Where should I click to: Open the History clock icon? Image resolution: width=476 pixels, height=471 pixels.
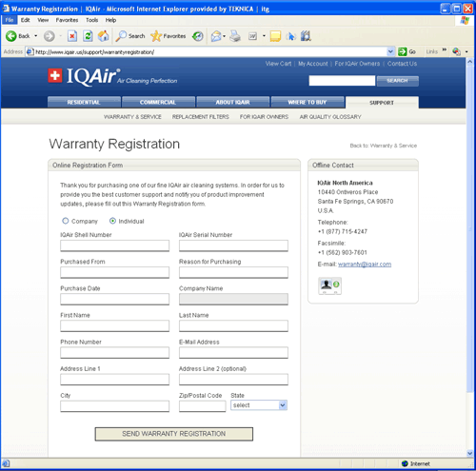[198, 36]
